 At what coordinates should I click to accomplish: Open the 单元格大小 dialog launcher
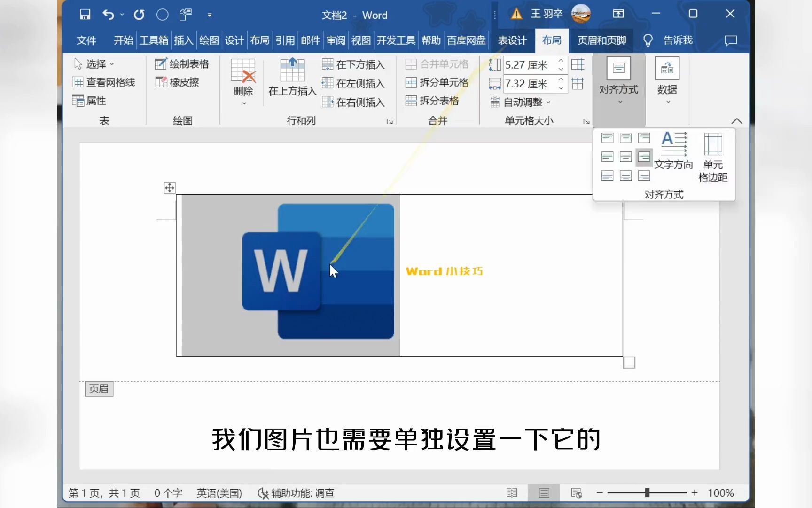pyautogui.click(x=586, y=121)
